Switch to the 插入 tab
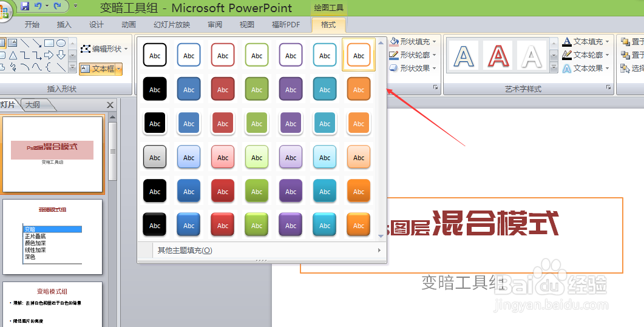The image size is (644, 327). pos(64,25)
